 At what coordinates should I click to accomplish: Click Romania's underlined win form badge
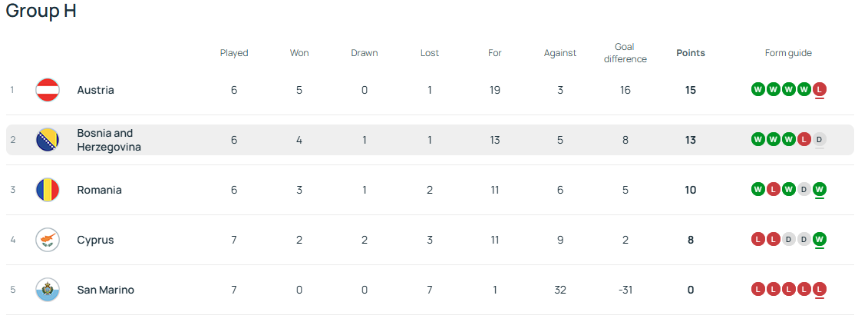tap(820, 190)
